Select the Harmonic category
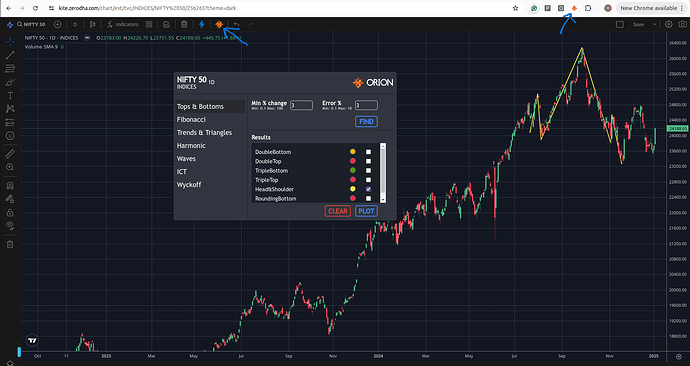 (191, 146)
